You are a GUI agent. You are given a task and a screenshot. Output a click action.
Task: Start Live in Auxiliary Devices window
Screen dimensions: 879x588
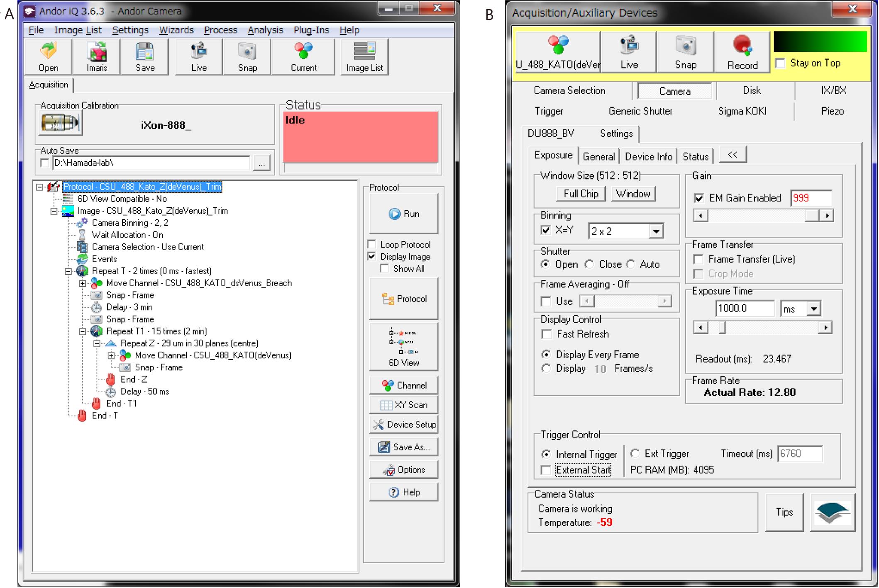tap(629, 51)
